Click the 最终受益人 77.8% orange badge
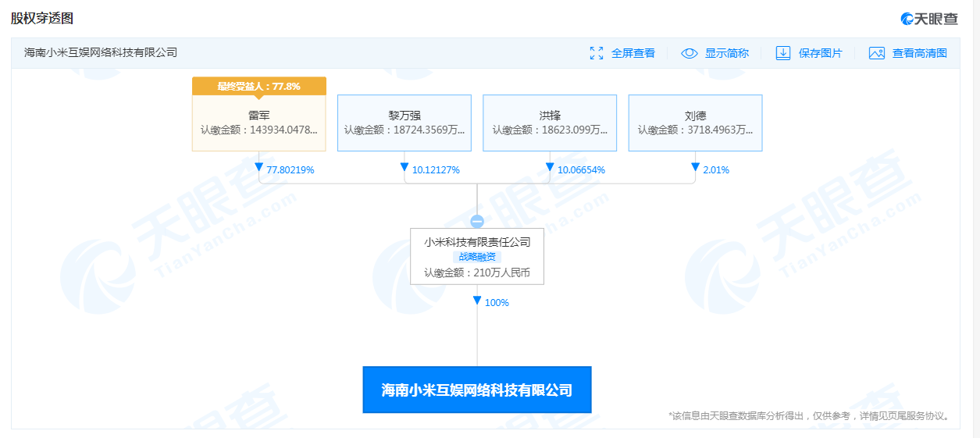This screenshot has height=438, width=980. tap(259, 86)
